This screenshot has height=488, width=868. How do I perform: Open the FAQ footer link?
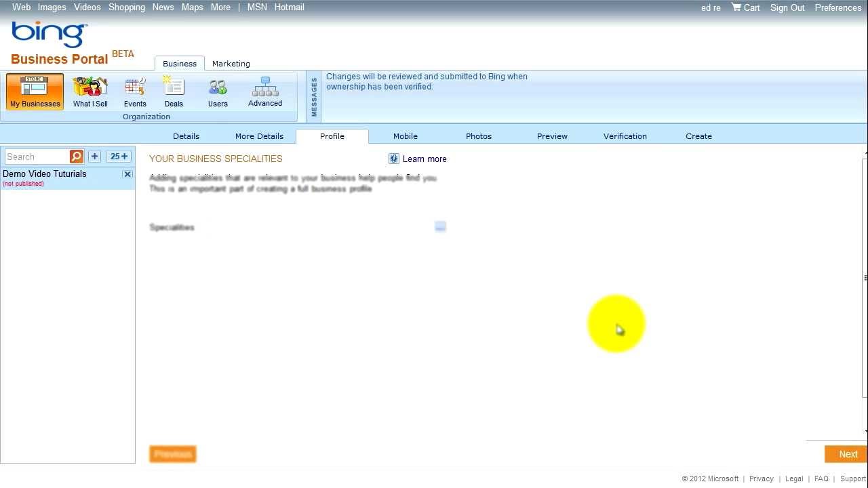pos(821,479)
